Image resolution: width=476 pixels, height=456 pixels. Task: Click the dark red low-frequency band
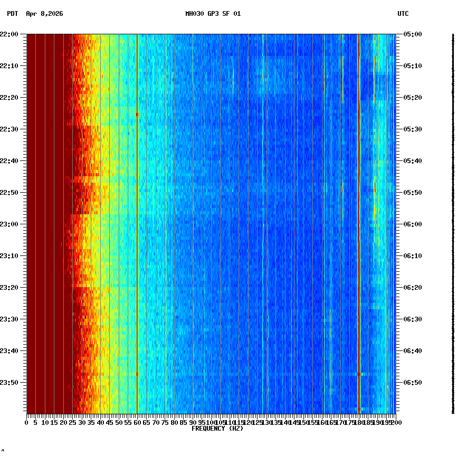45,211
